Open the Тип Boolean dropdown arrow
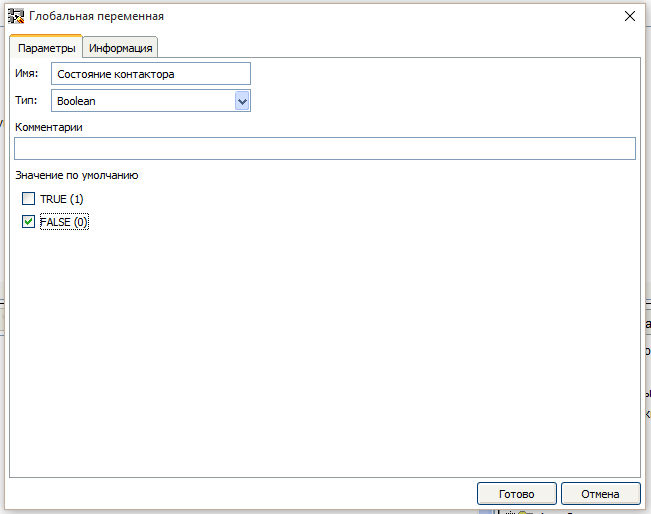Image resolution: width=651 pixels, height=514 pixels. 242,101
